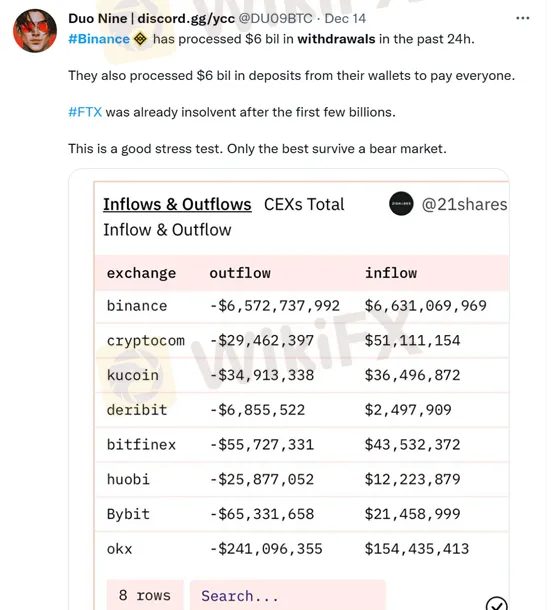This screenshot has height=610, width=554.
Task: Select the okx row in the table
Action: pyautogui.click(x=302, y=549)
